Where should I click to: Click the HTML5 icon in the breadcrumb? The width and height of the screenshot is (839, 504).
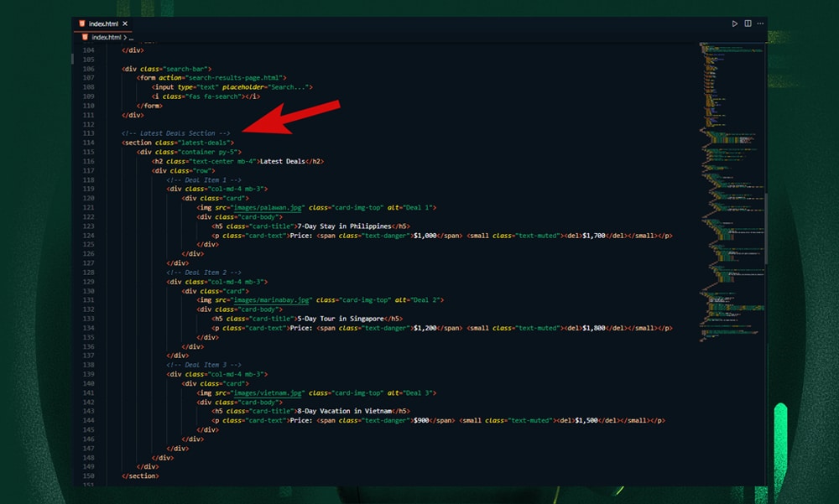click(84, 37)
